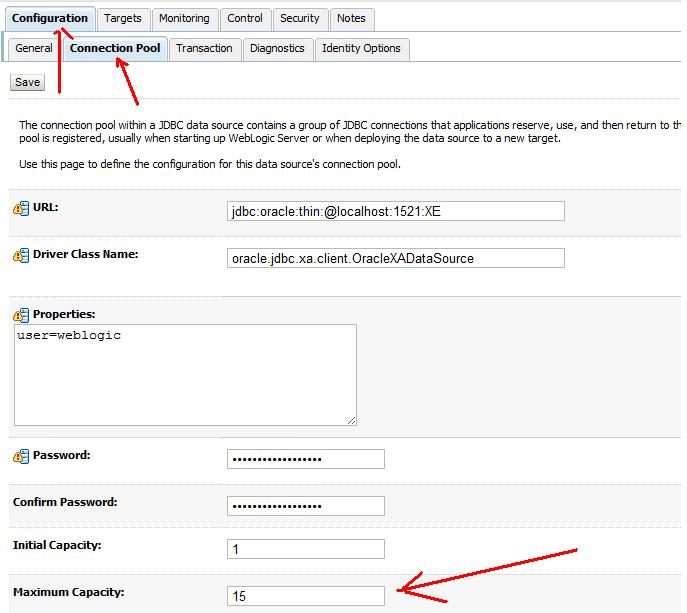
Task: Select the Initial Capacity field
Action: pyautogui.click(x=306, y=549)
